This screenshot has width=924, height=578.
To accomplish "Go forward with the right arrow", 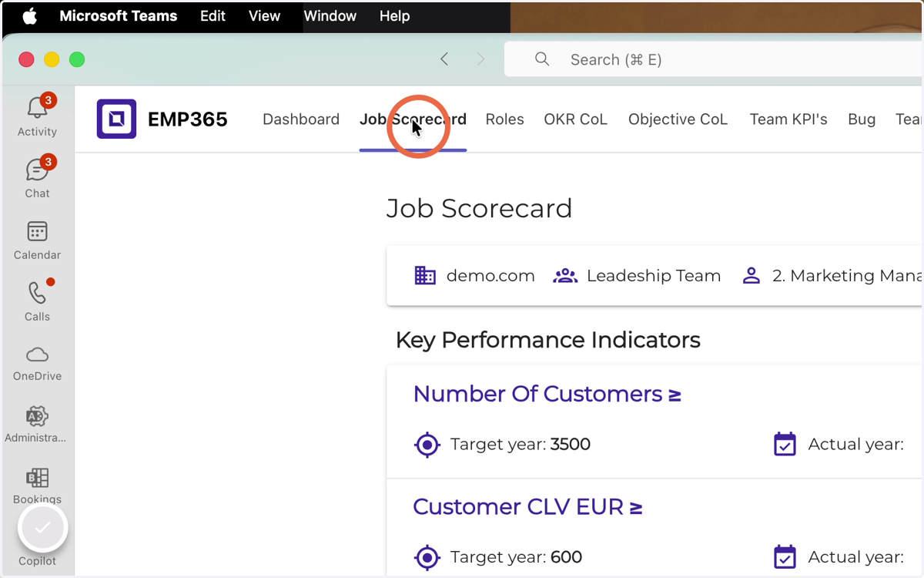I will point(480,59).
